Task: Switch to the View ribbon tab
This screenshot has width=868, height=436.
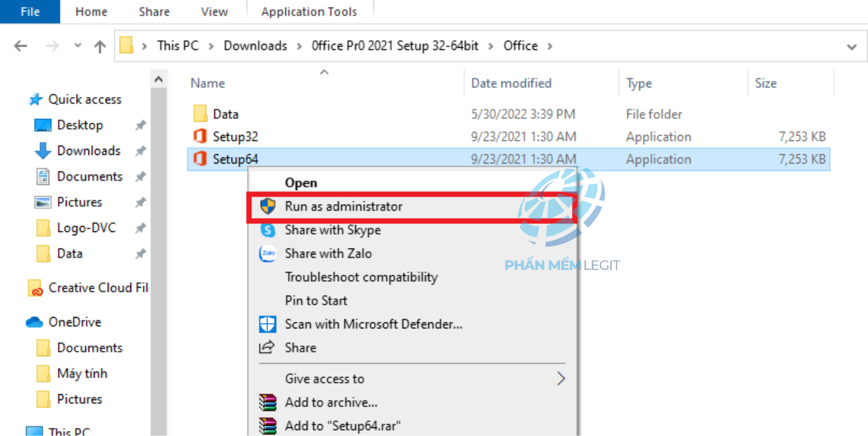Action: pyautogui.click(x=214, y=11)
